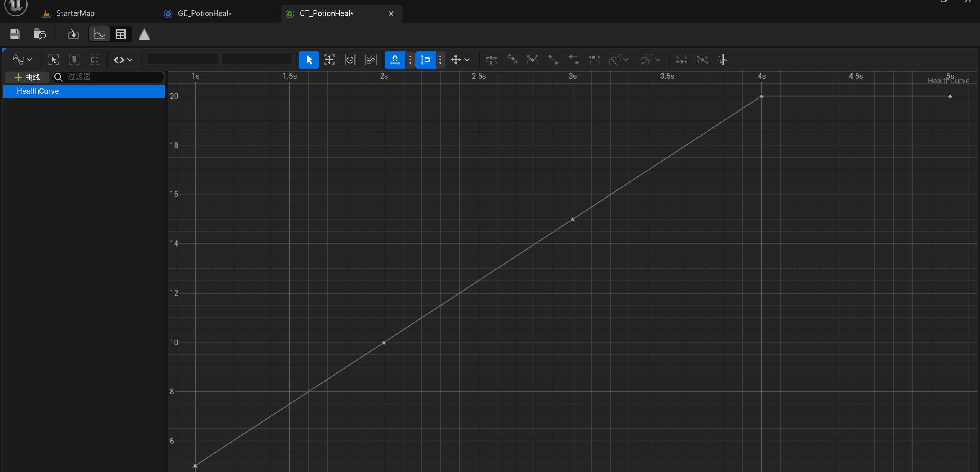The height and width of the screenshot is (472, 980).
Task: Select the key point at 3s
Action: pos(573,219)
